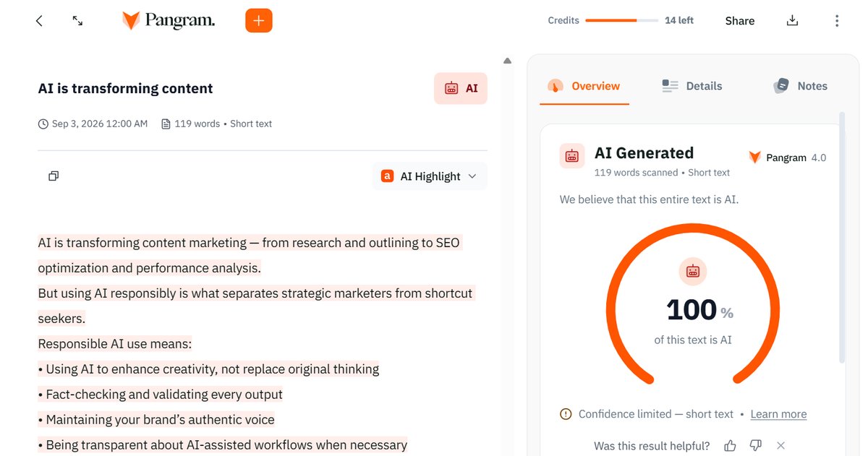The width and height of the screenshot is (868, 456).
Task: Click the '14 left' credits label
Action: (x=679, y=20)
